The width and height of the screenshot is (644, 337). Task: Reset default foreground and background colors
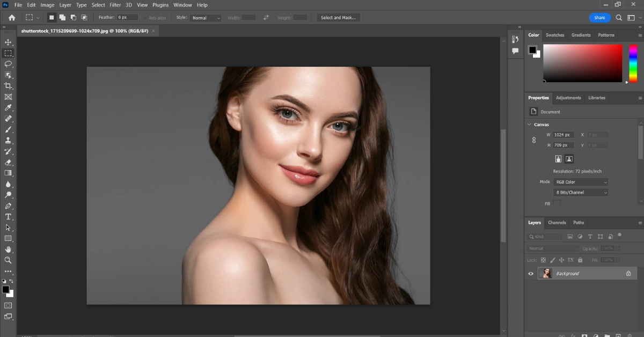coord(4,281)
